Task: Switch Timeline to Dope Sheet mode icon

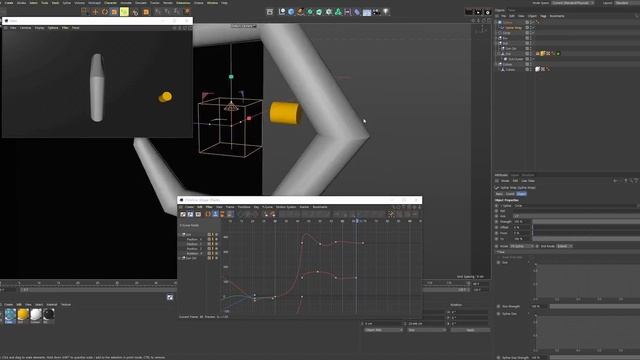Action: click(183, 214)
